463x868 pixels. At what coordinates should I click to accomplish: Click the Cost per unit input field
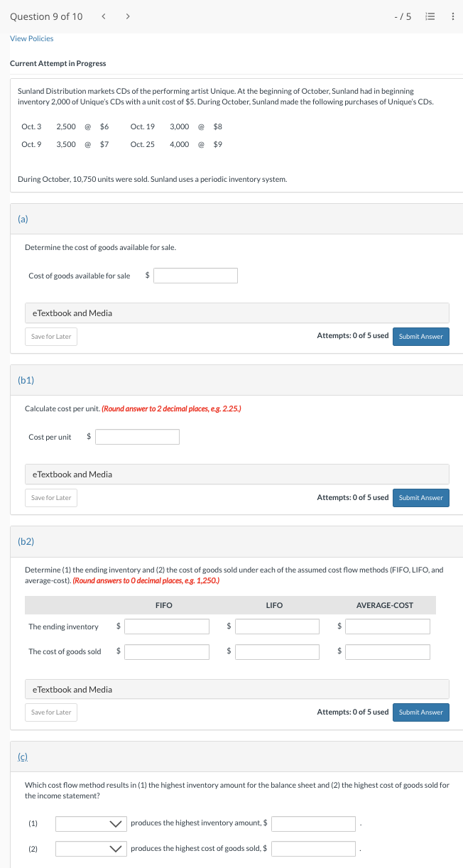coord(137,436)
